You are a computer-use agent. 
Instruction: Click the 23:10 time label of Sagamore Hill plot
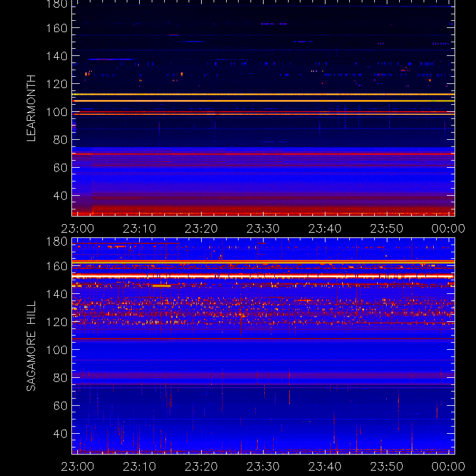(x=139, y=466)
